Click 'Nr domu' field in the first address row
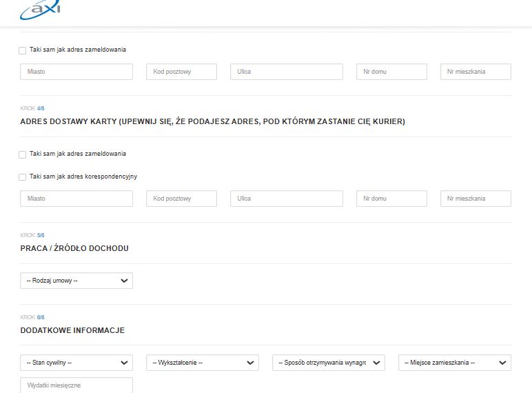The width and height of the screenshot is (532, 393). pyautogui.click(x=391, y=72)
